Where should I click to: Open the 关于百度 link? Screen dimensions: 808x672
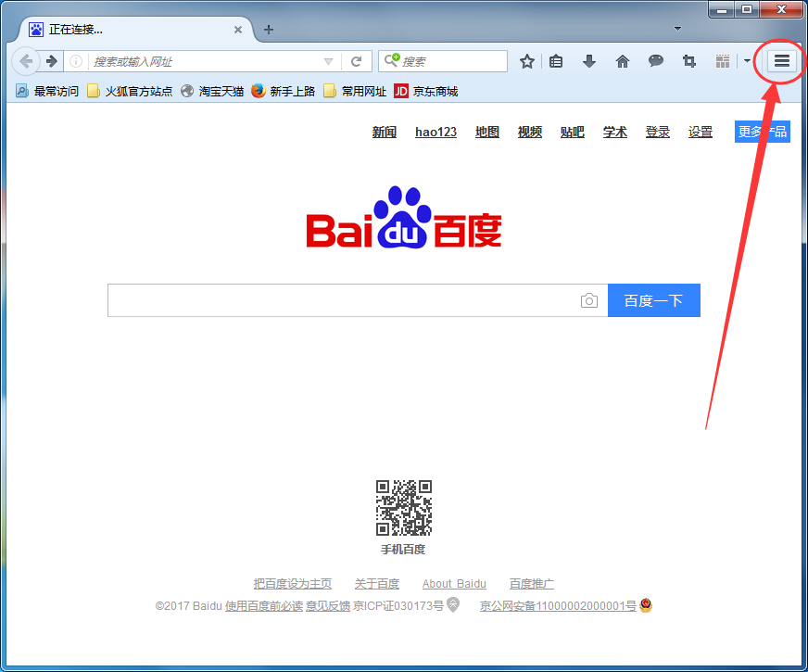click(377, 584)
